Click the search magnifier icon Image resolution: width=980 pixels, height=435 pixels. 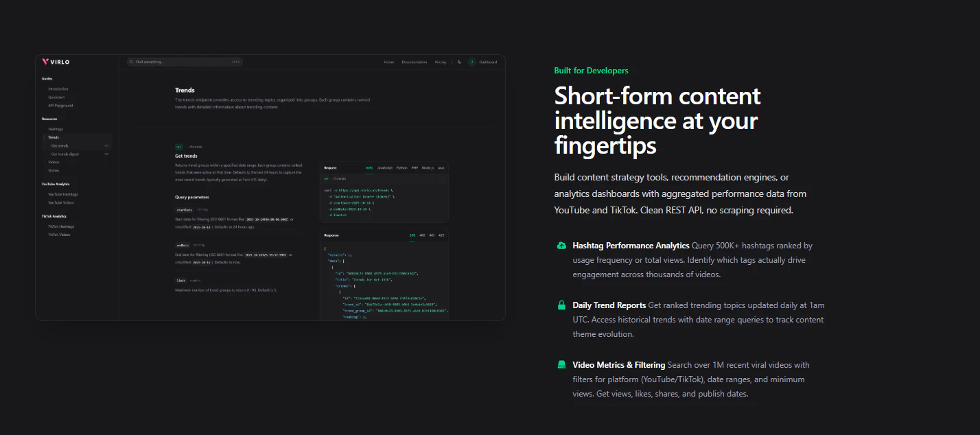131,62
